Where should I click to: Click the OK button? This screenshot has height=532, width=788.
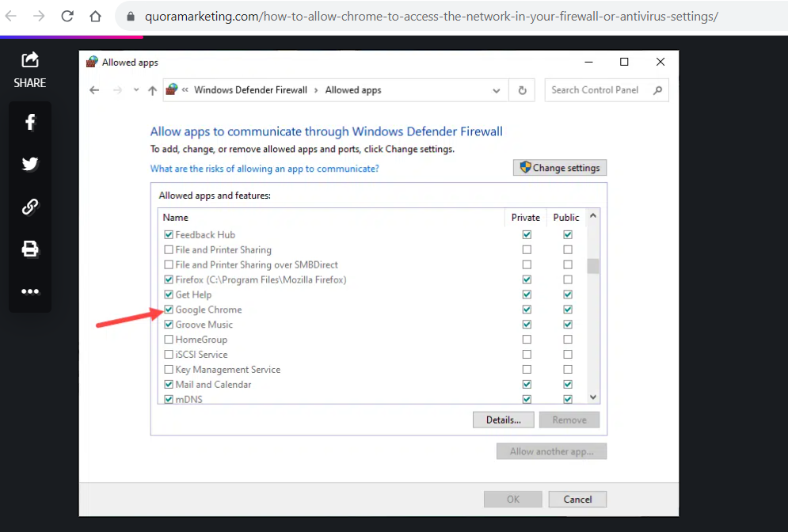pyautogui.click(x=513, y=500)
